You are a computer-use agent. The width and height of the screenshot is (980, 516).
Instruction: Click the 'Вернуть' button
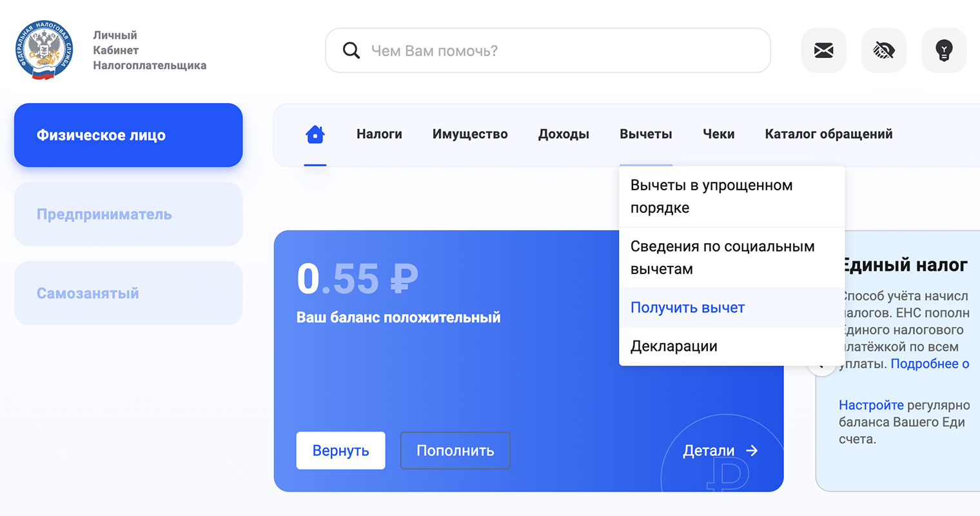click(340, 450)
